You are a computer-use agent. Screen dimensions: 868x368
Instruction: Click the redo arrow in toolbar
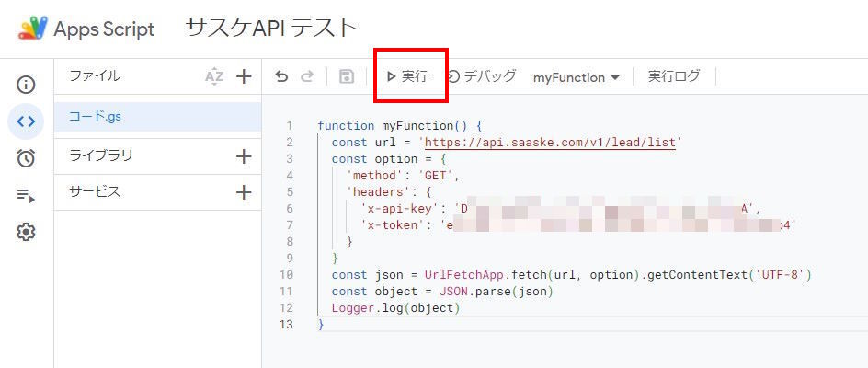pyautogui.click(x=307, y=77)
